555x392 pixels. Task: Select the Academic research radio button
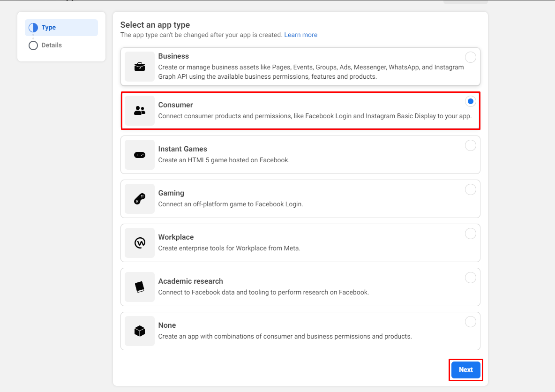click(x=471, y=278)
